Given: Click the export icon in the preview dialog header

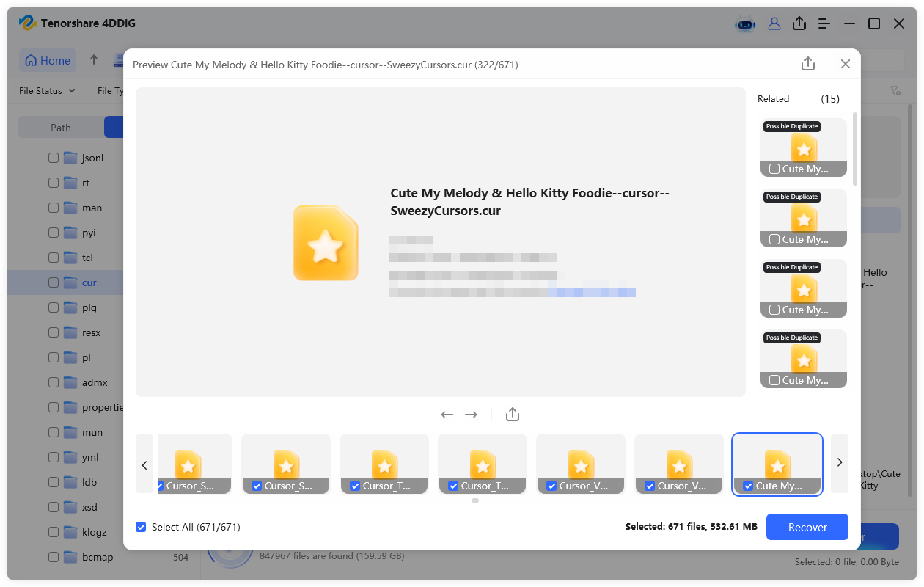Looking at the screenshot, I should pos(808,64).
